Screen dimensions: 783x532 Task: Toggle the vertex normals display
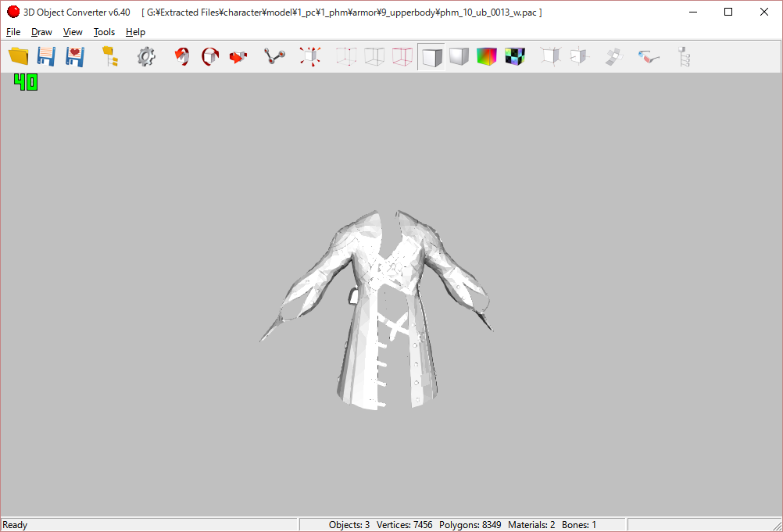point(550,55)
